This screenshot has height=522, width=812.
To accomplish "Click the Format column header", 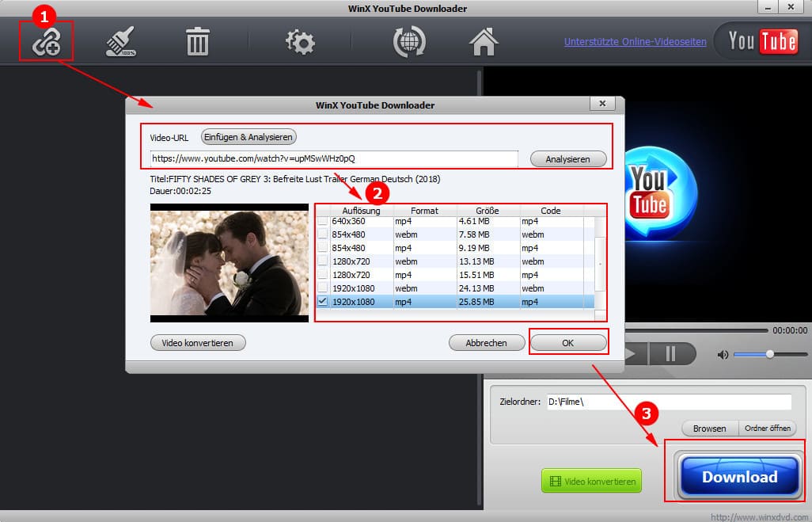I will pyautogui.click(x=425, y=211).
